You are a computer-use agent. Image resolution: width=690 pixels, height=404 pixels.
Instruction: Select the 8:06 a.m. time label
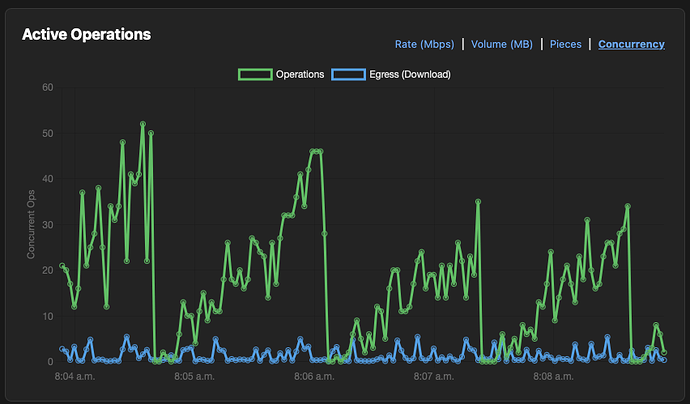click(315, 377)
